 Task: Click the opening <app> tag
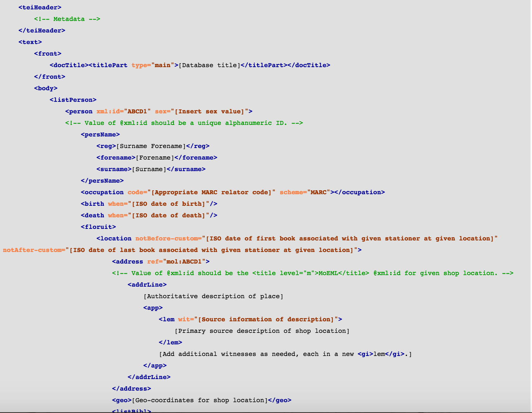(x=153, y=308)
